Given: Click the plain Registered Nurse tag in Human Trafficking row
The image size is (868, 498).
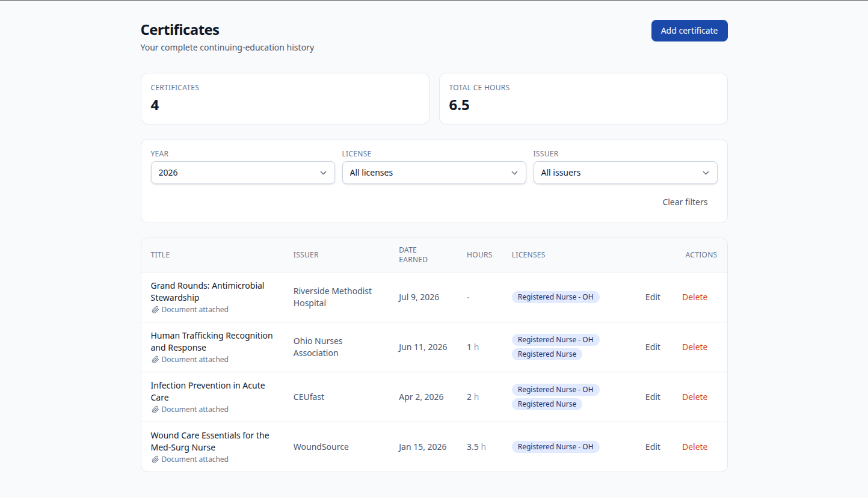Looking at the screenshot, I should [547, 354].
